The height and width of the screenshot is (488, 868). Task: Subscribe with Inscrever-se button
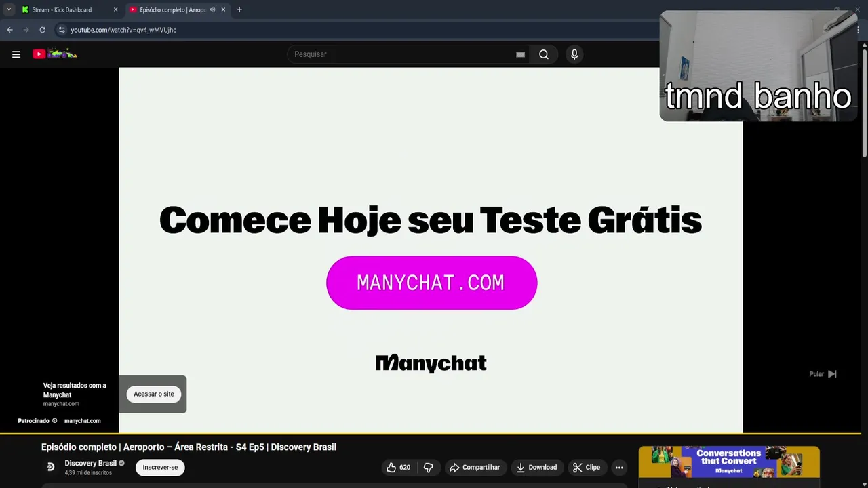click(x=160, y=467)
